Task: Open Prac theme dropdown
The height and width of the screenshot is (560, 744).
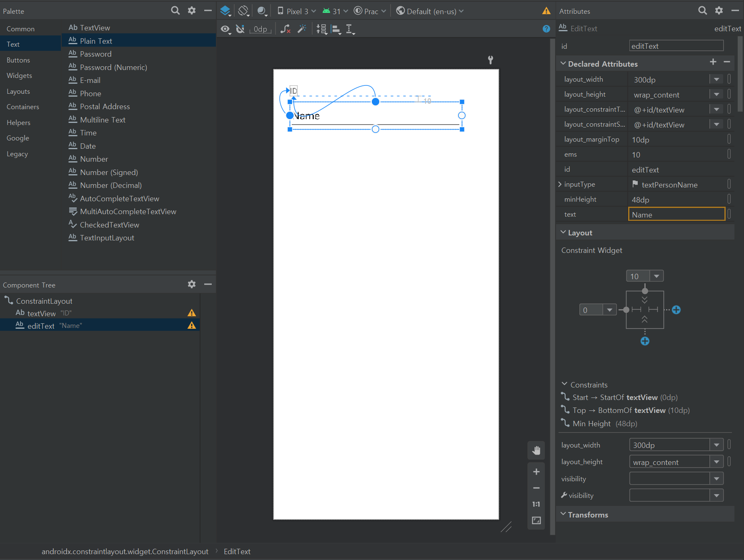Action: [370, 11]
